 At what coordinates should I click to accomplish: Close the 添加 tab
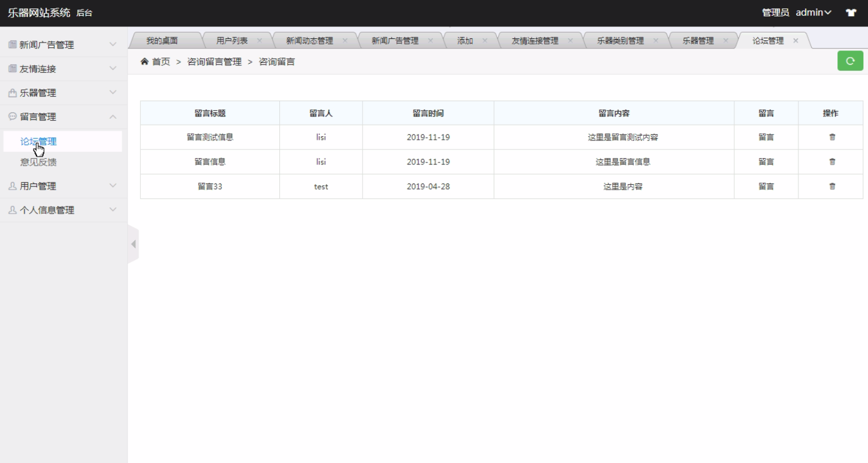point(485,41)
